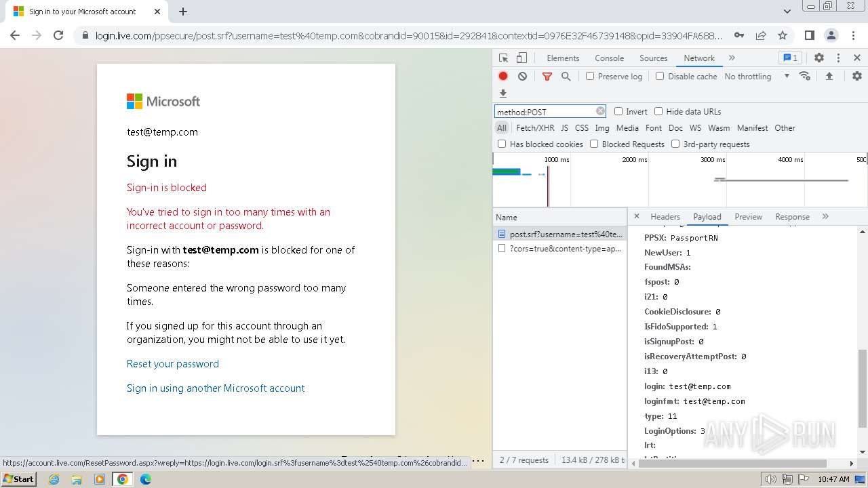Open the Headers tab

[x=665, y=217]
